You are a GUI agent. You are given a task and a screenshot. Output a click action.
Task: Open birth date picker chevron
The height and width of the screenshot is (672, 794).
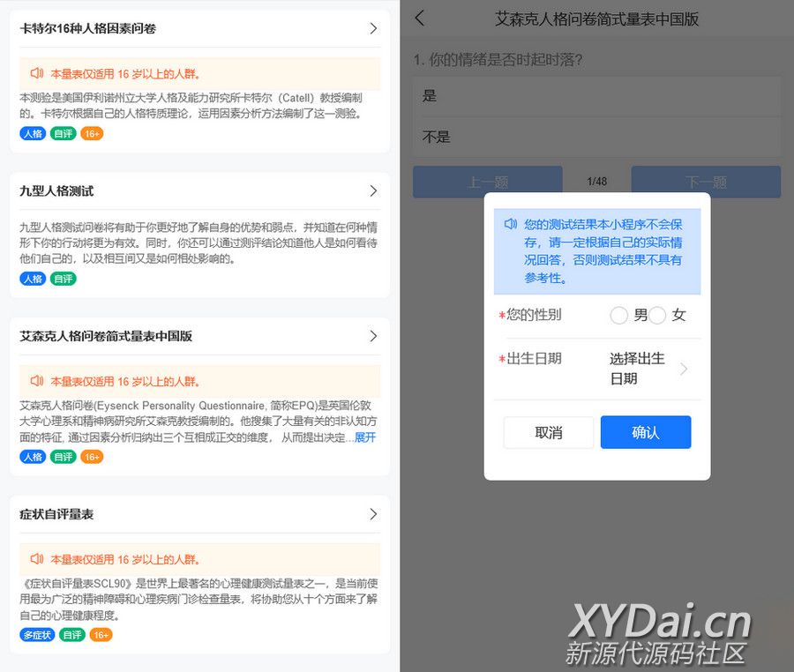coord(684,369)
